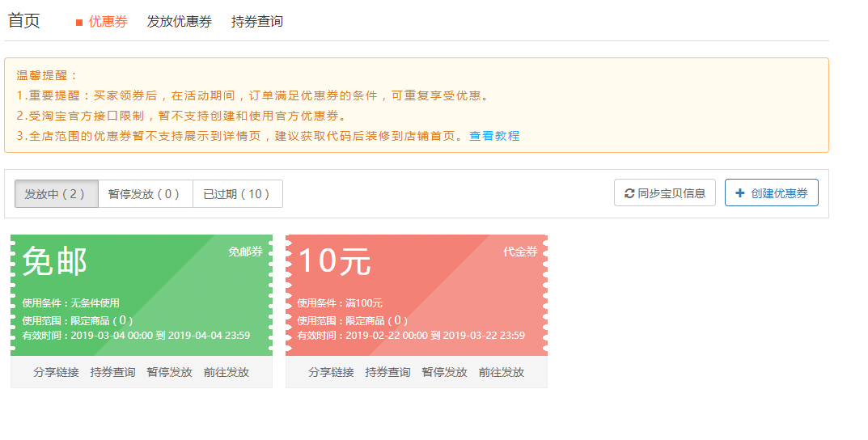Screen dimensions: 868x440
Task: Click 分享链接 under the 10元 coupon
Action: point(332,372)
